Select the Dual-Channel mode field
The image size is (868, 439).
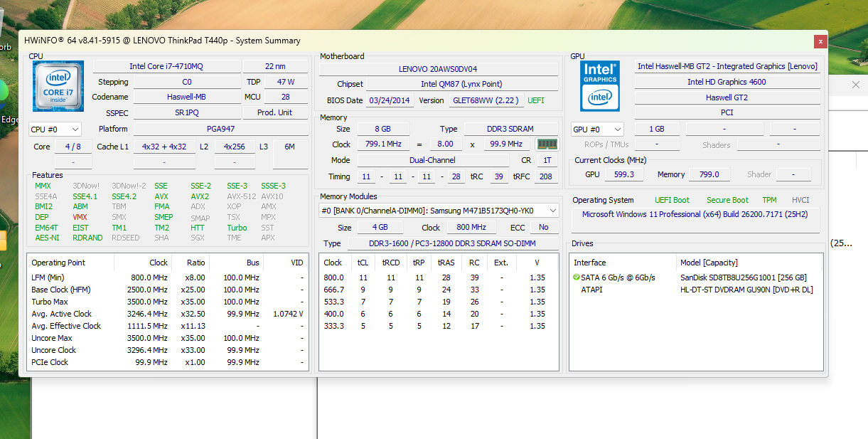point(432,160)
